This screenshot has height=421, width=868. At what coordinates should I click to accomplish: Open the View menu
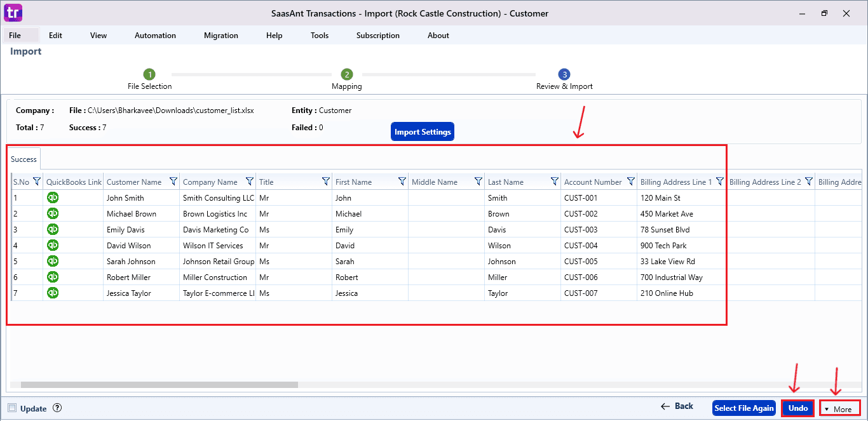pos(98,36)
